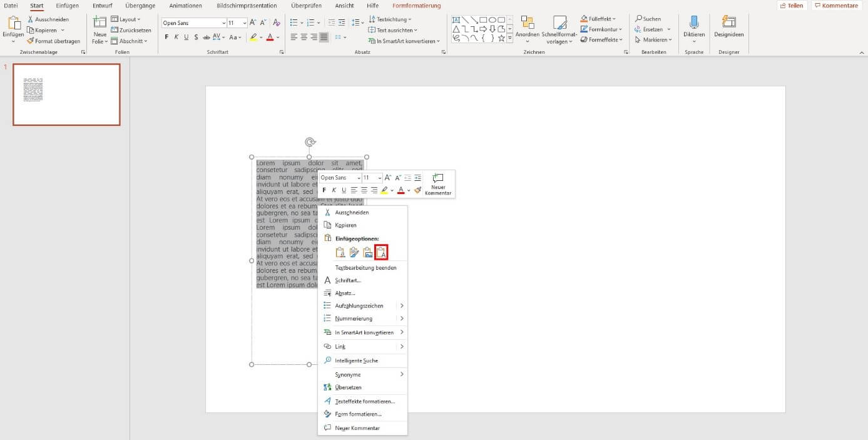The image size is (868, 440).
Task: Select the use destination theme paste icon
Action: (x=340, y=252)
